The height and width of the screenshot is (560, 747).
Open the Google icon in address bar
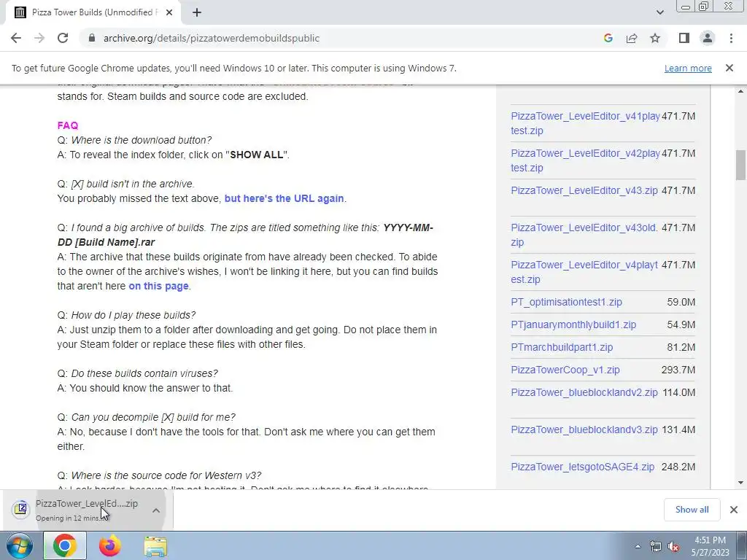(x=608, y=38)
